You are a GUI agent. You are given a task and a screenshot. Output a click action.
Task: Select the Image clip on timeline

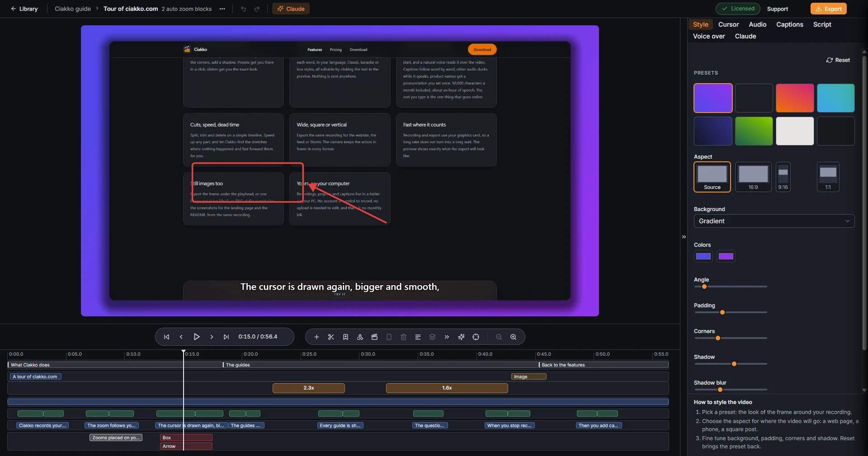tap(528, 376)
